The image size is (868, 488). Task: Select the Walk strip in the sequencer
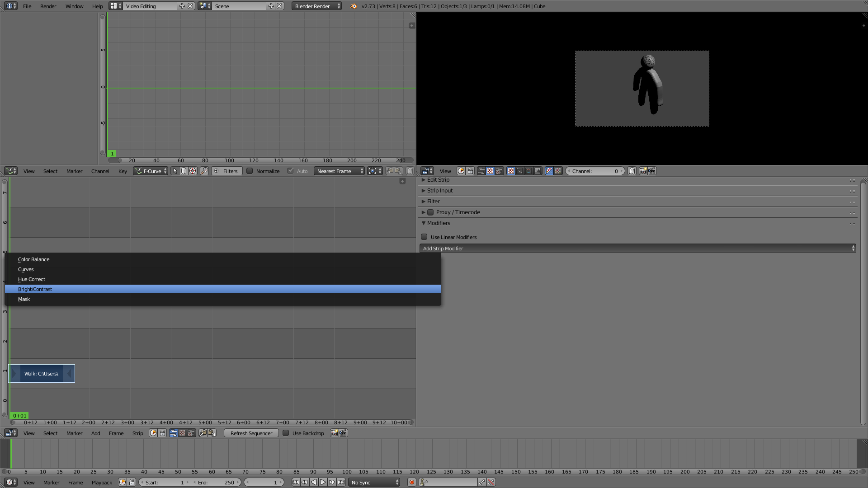41,374
